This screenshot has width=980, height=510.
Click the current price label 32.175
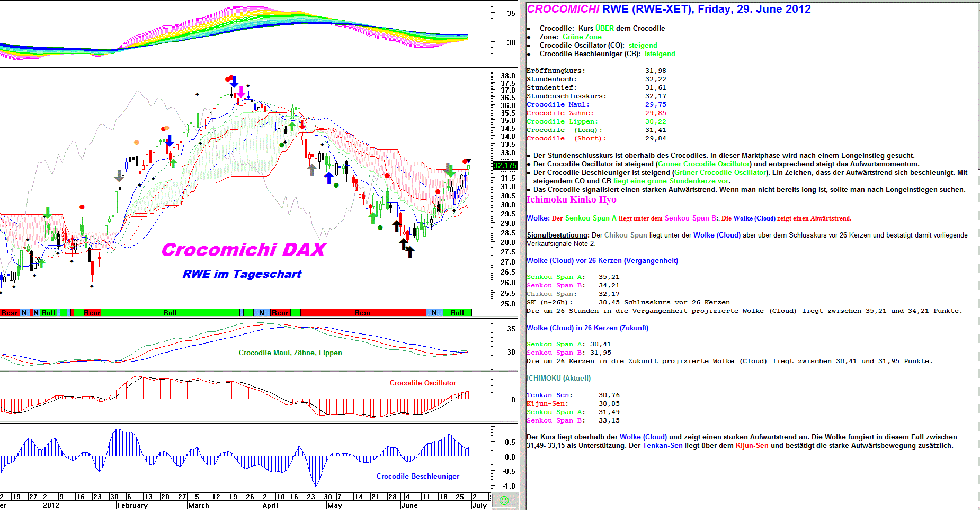pyautogui.click(x=505, y=165)
